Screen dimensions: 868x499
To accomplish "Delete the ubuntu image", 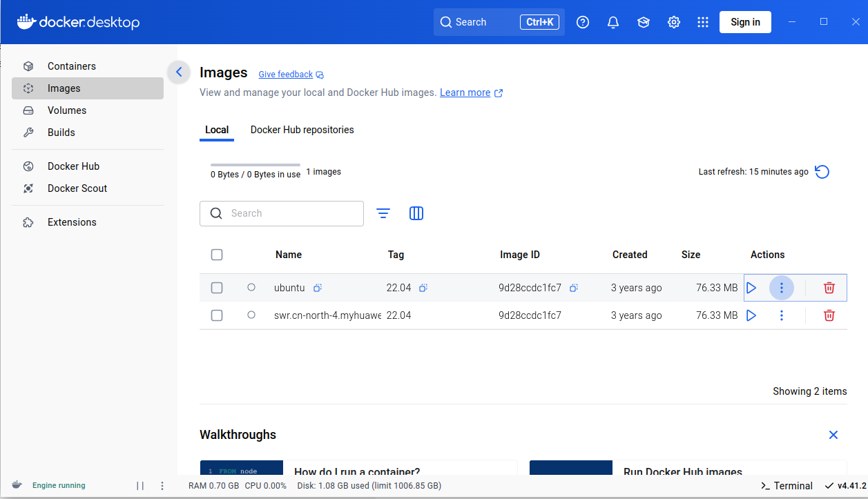I will (x=829, y=288).
